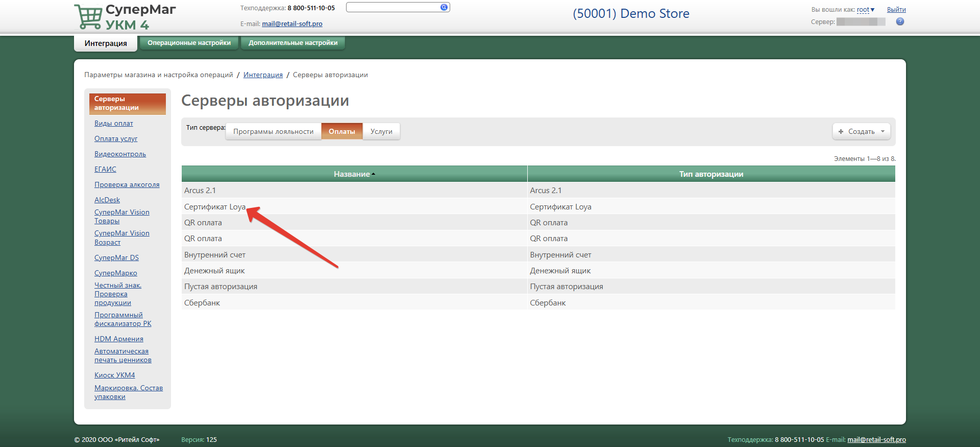Open the Сбербанк authorization server row
This screenshot has width=980, height=447.
coord(202,303)
